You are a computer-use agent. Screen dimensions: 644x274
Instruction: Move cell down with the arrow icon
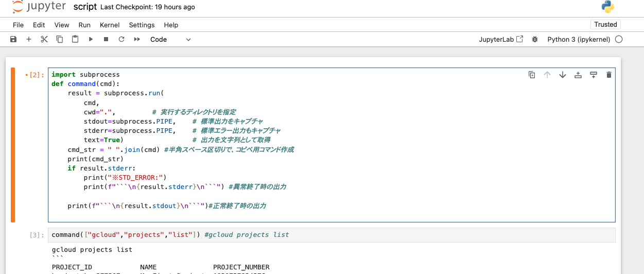click(x=563, y=75)
